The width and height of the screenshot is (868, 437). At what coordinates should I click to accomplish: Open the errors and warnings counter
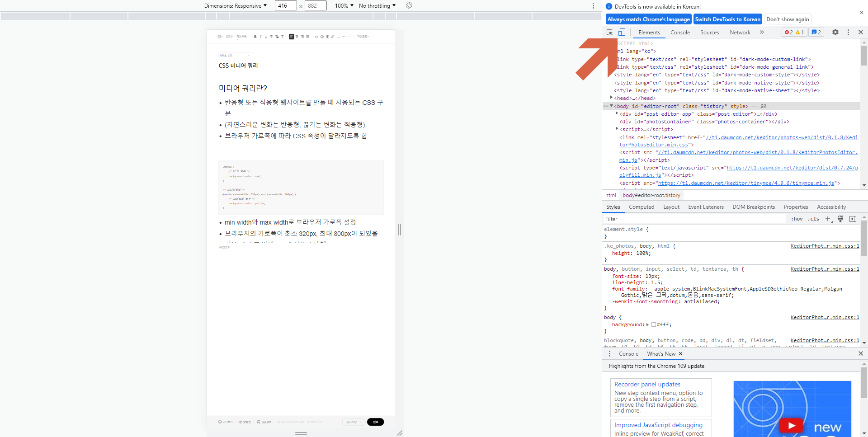point(794,32)
